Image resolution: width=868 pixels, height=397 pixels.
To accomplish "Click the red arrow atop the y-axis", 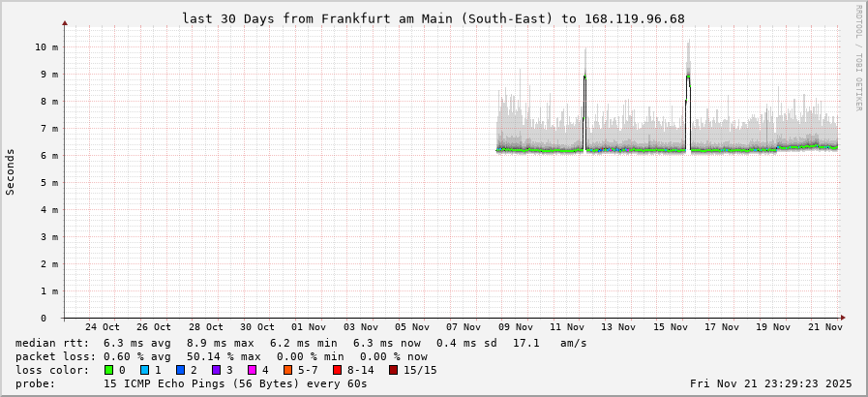I will point(65,22).
